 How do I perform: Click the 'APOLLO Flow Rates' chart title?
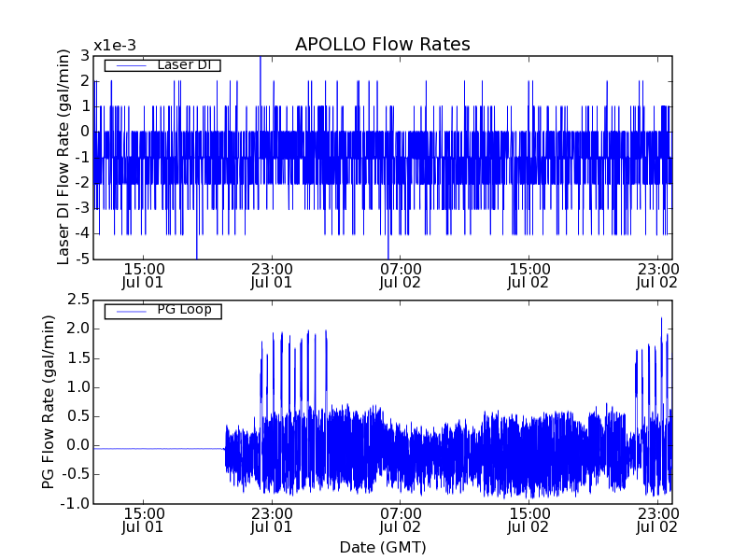(383, 44)
